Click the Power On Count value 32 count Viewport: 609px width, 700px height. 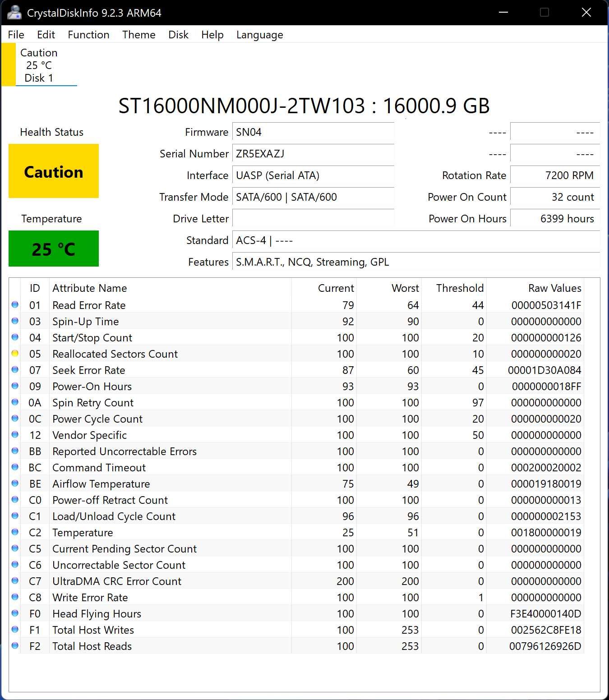pyautogui.click(x=555, y=197)
